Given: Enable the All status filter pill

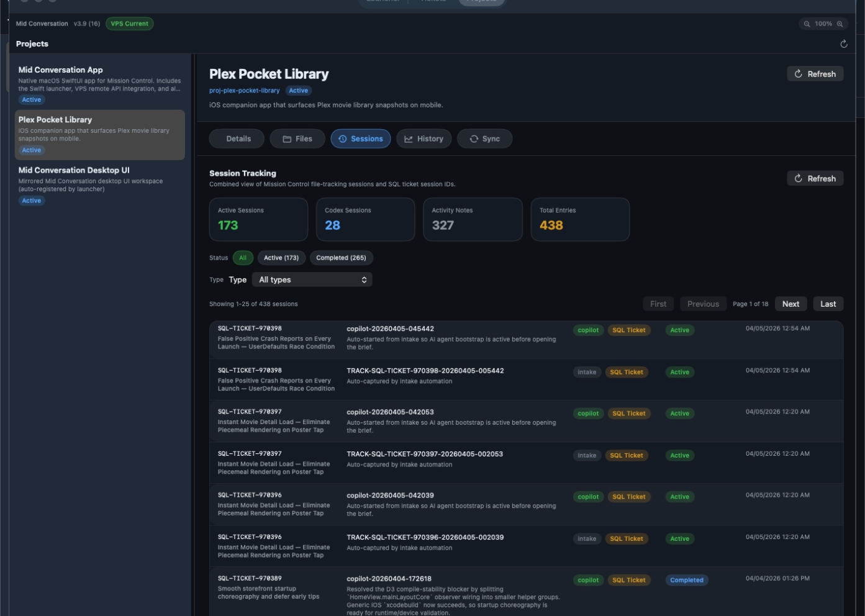Looking at the screenshot, I should (243, 258).
